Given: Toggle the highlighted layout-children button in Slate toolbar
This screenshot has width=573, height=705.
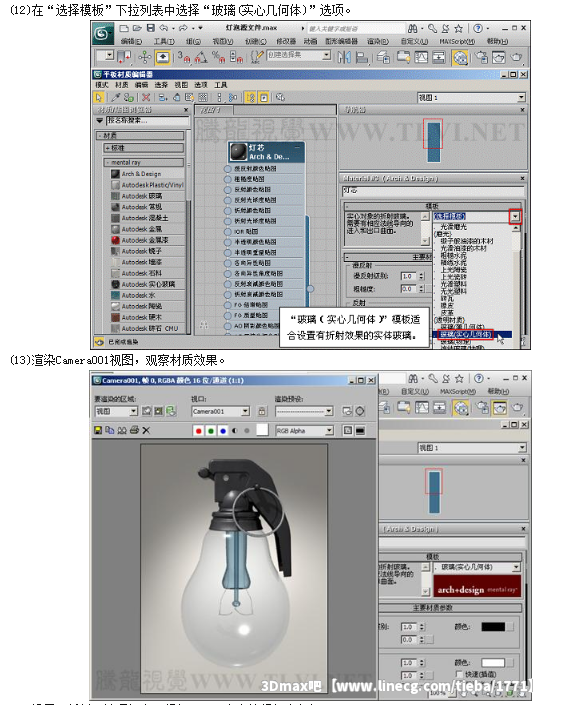Looking at the screenshot, I should click(251, 97).
